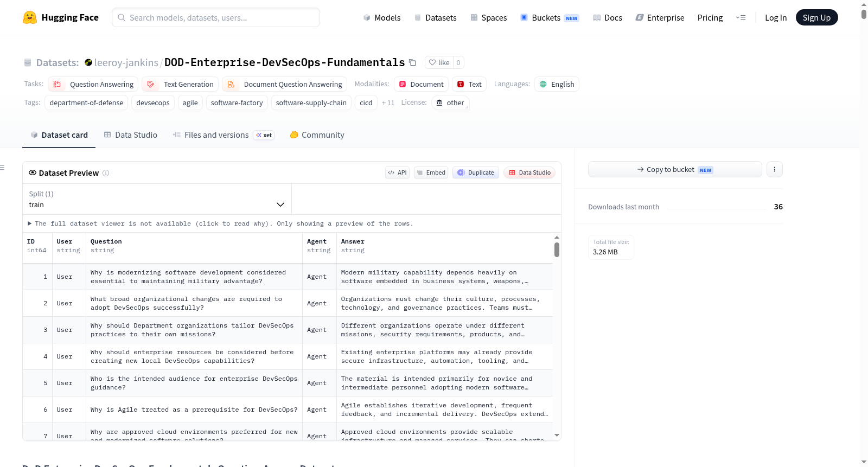Open Data Studio from the preview header
The image size is (868, 467).
(529, 172)
